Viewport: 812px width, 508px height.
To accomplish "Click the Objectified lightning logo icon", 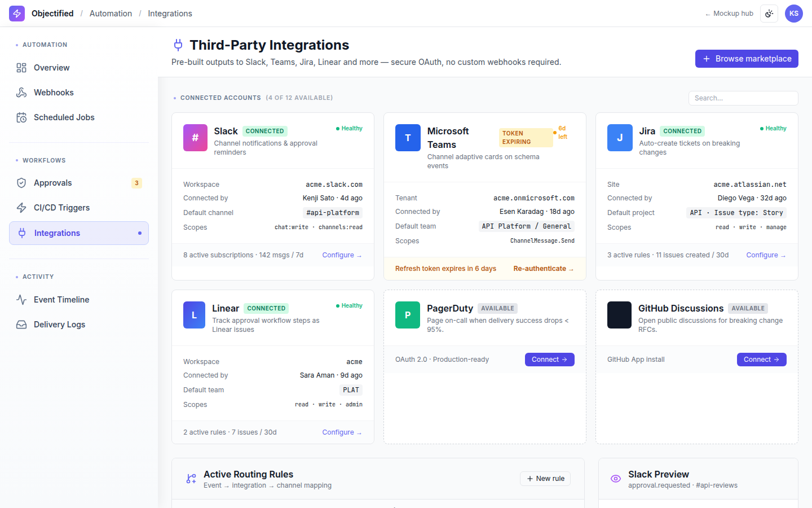I will coord(17,14).
